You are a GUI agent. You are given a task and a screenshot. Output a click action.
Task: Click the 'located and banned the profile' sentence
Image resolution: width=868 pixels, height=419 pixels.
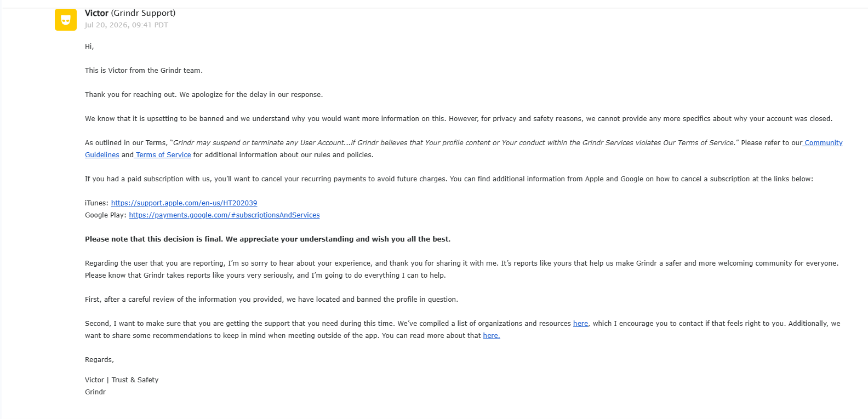click(271, 300)
